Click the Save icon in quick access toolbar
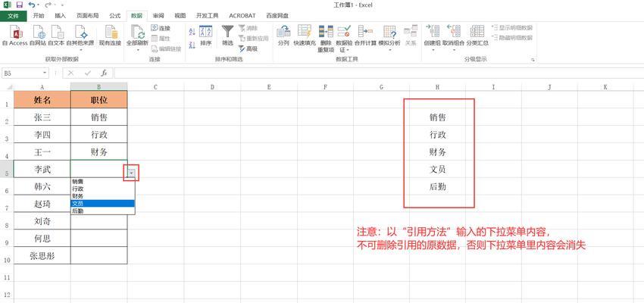Image resolution: width=644 pixels, height=303 pixels. pyautogui.click(x=19, y=5)
